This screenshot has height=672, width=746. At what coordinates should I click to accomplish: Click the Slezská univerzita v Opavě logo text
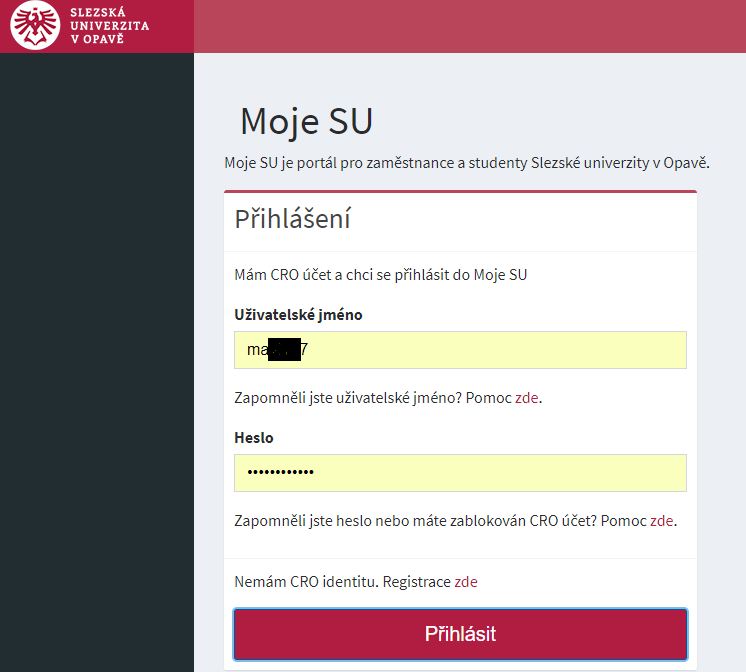pos(109,26)
